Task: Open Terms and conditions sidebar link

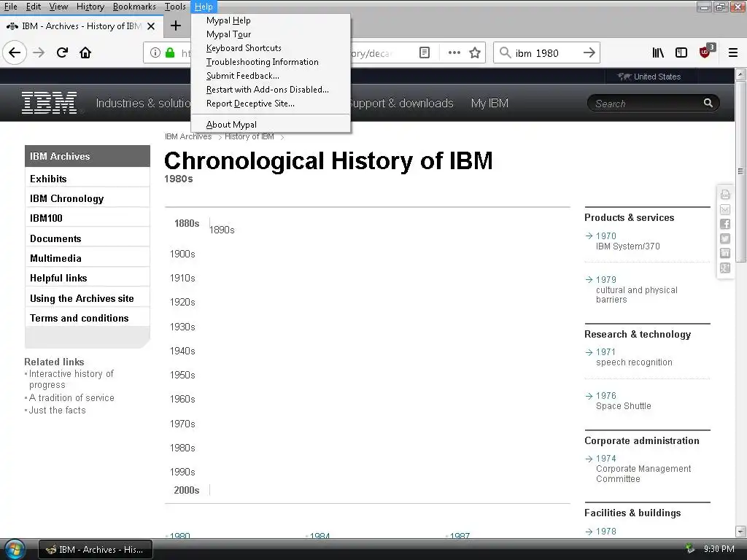Action: point(88,318)
